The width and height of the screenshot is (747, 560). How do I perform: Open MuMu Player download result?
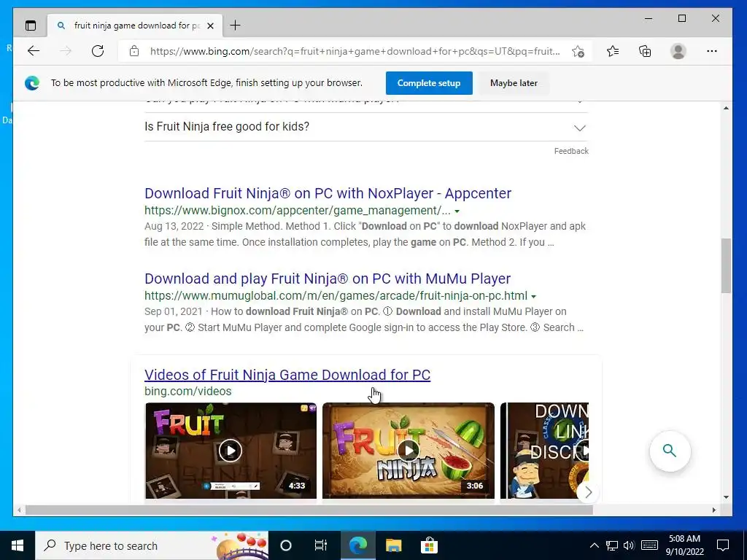point(328,279)
